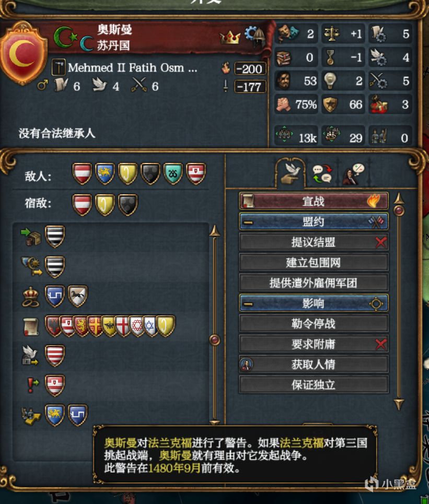Click the handshake 75% religious unity icon
429x504 pixels.
tap(283, 104)
